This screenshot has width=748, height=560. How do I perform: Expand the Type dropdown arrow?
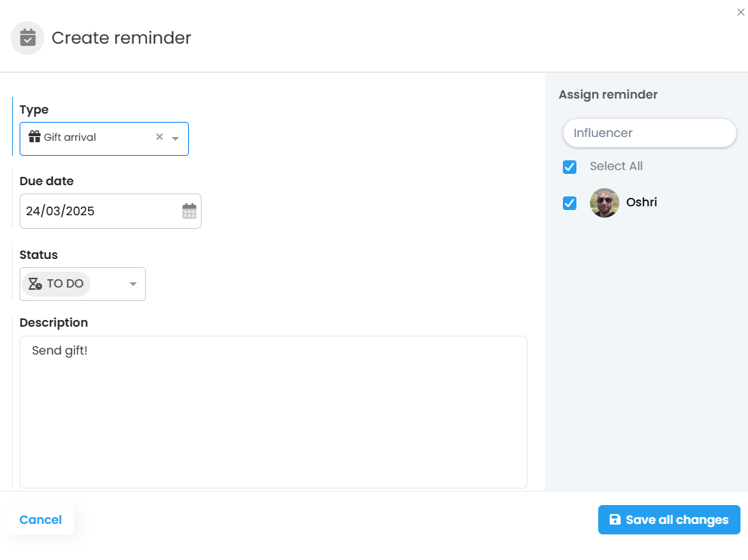tap(175, 138)
